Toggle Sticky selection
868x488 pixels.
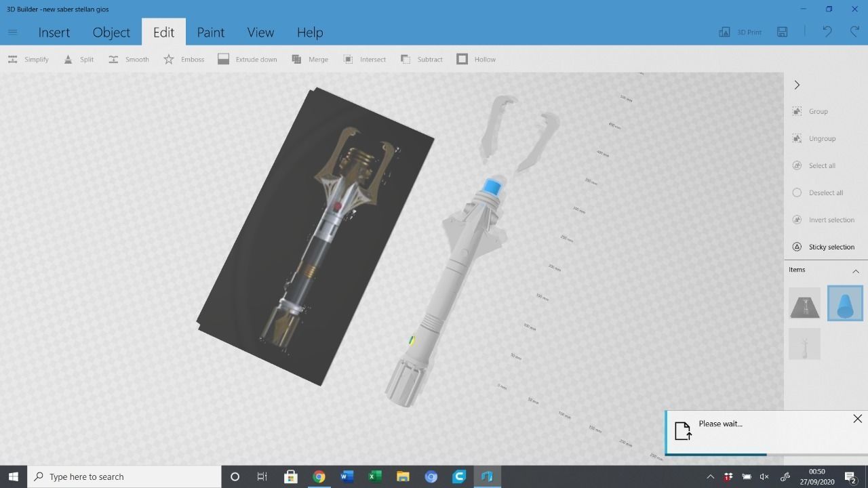[823, 247]
